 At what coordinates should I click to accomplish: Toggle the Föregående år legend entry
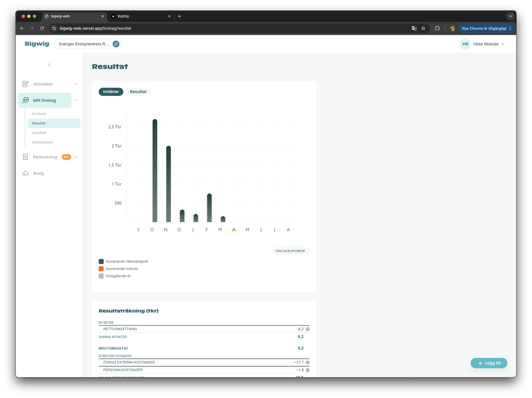tap(101, 276)
